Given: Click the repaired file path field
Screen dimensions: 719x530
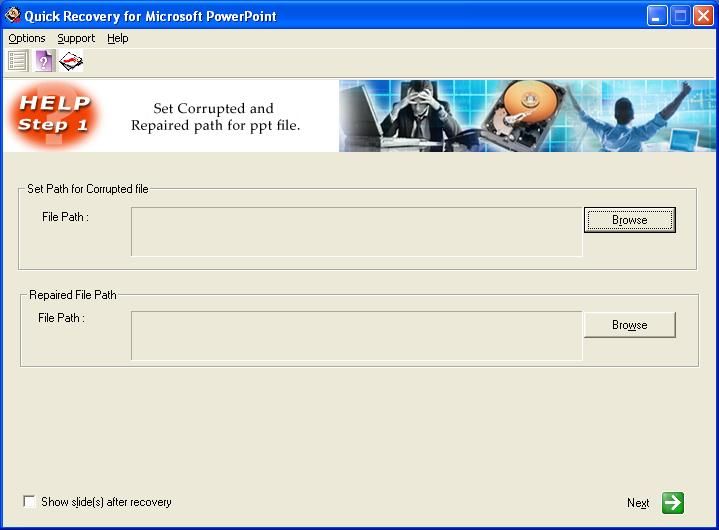Looking at the screenshot, I should [x=357, y=336].
